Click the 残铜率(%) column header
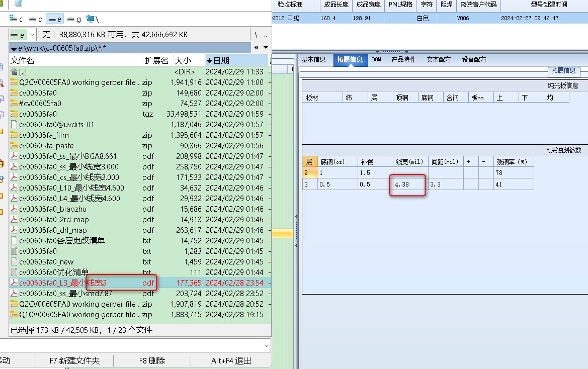 click(514, 162)
